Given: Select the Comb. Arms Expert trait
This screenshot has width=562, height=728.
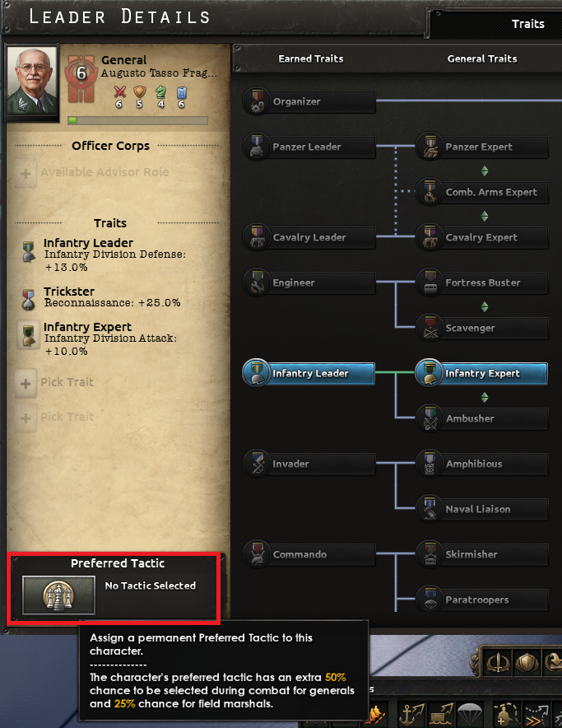Looking at the screenshot, I should click(481, 192).
